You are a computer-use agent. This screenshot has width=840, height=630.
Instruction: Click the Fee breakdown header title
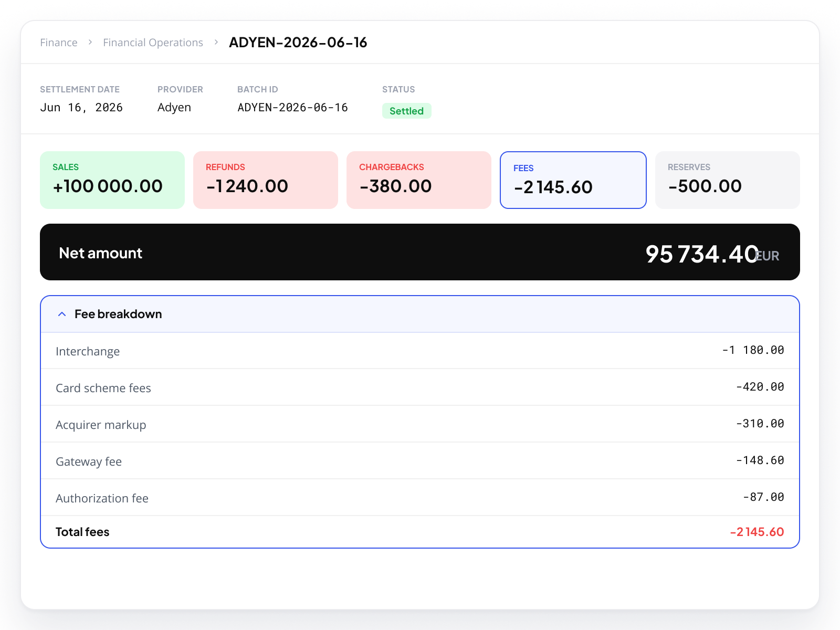pyautogui.click(x=118, y=314)
